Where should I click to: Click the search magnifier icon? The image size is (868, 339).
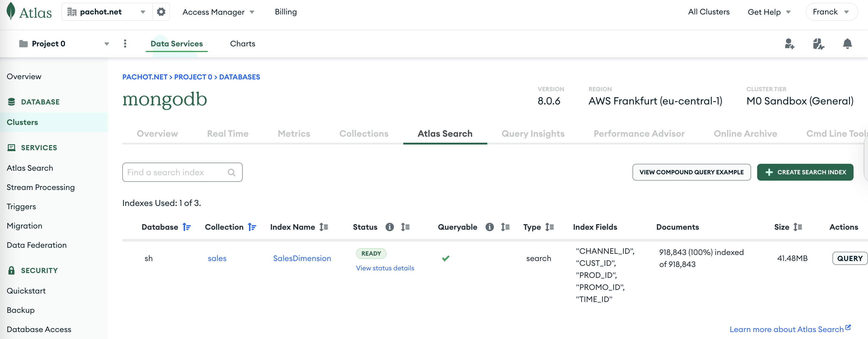click(x=232, y=172)
